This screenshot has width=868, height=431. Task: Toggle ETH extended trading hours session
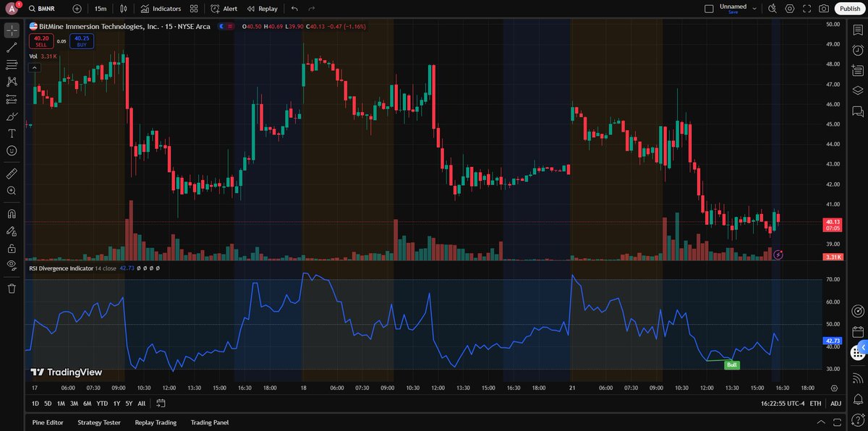pos(815,404)
